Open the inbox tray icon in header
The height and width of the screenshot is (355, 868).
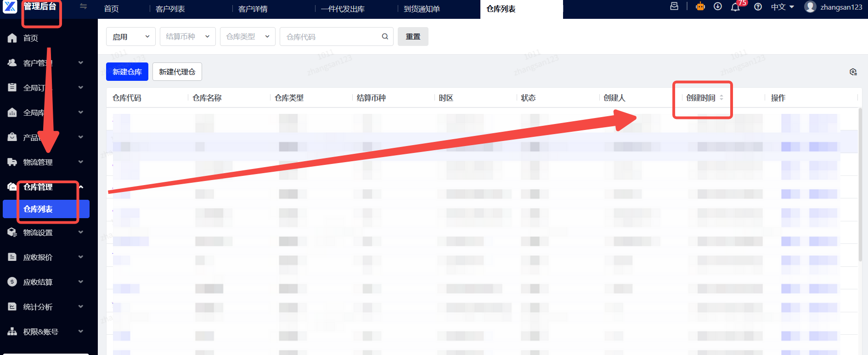674,6
